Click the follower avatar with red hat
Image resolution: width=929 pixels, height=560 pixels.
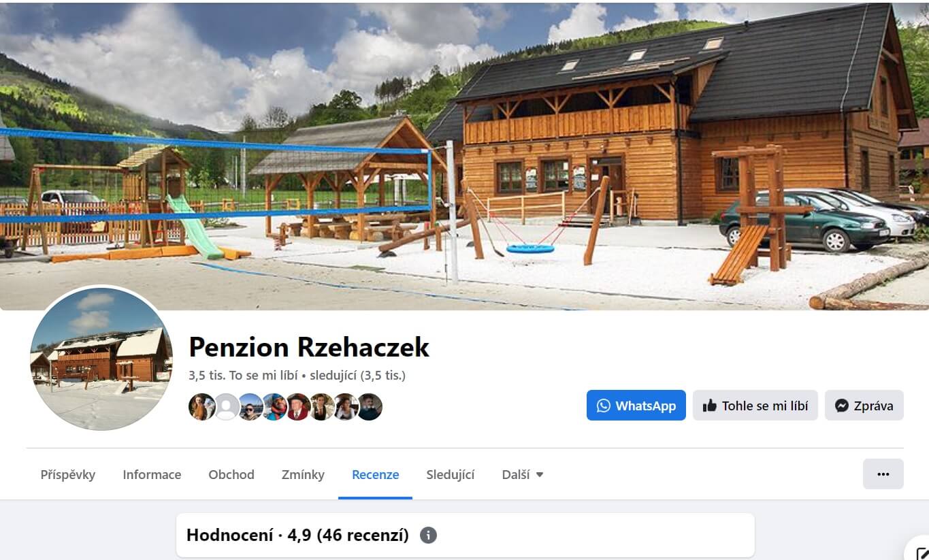[298, 407]
